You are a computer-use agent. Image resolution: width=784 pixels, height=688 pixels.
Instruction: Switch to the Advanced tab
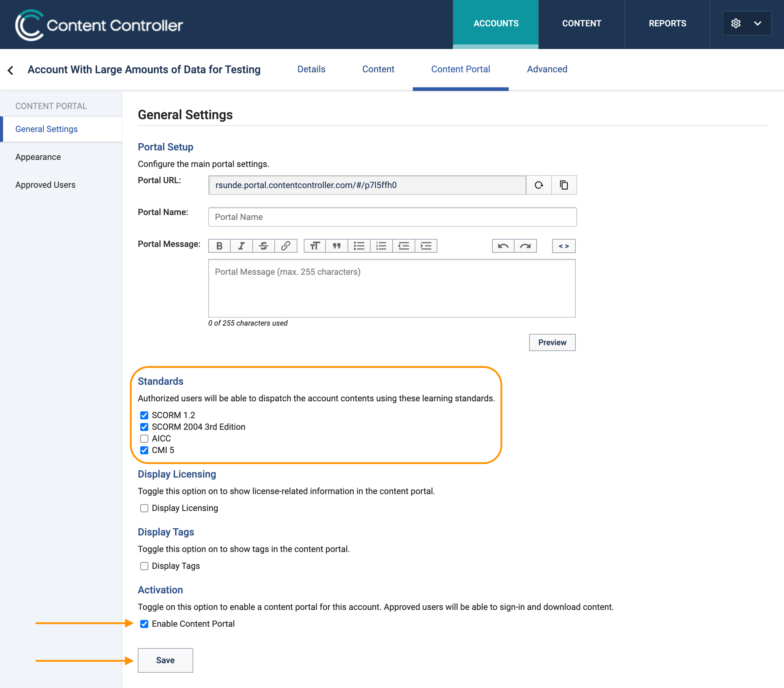(x=547, y=69)
